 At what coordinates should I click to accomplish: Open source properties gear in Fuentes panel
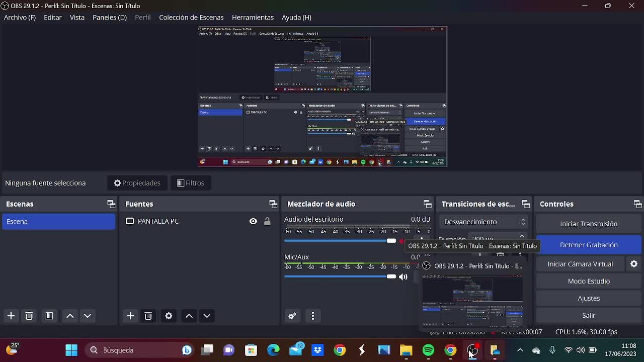pos(169,316)
